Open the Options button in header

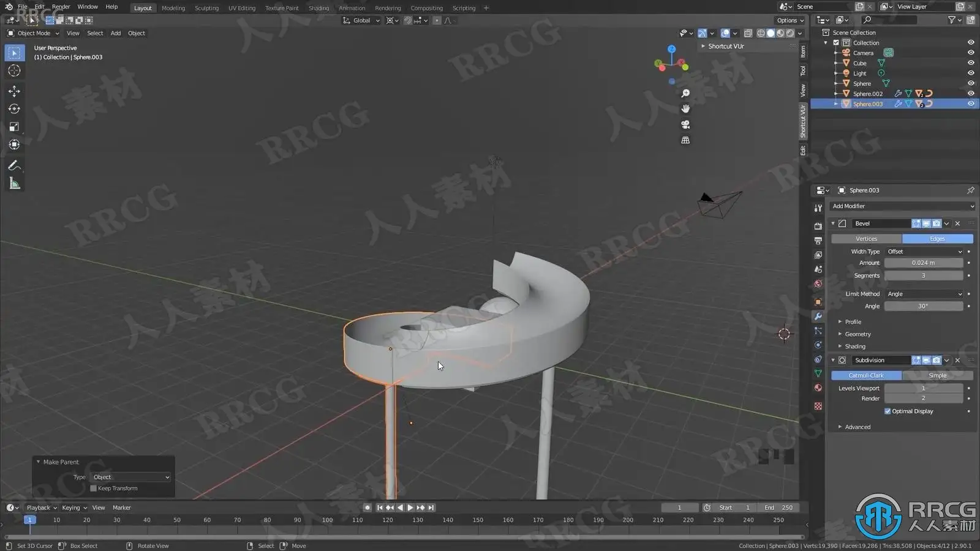tap(790, 20)
